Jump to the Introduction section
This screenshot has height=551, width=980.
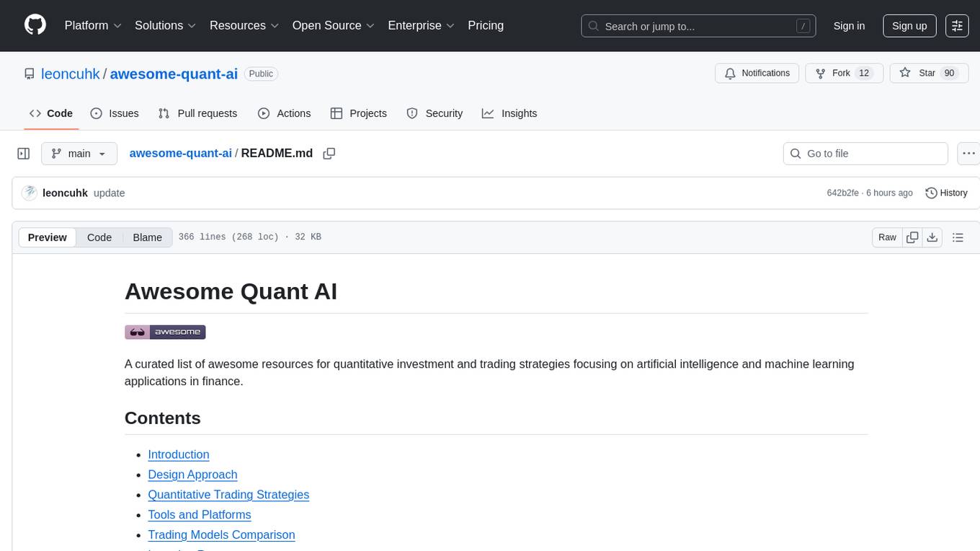point(179,454)
